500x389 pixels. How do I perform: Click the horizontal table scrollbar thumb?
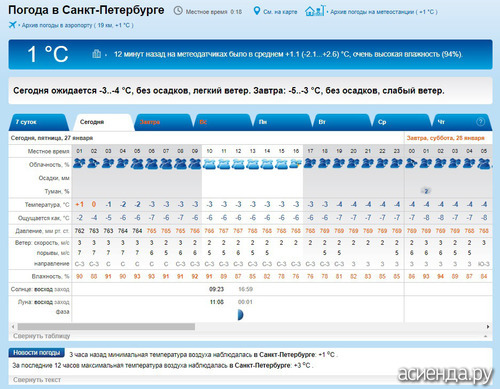point(106,327)
